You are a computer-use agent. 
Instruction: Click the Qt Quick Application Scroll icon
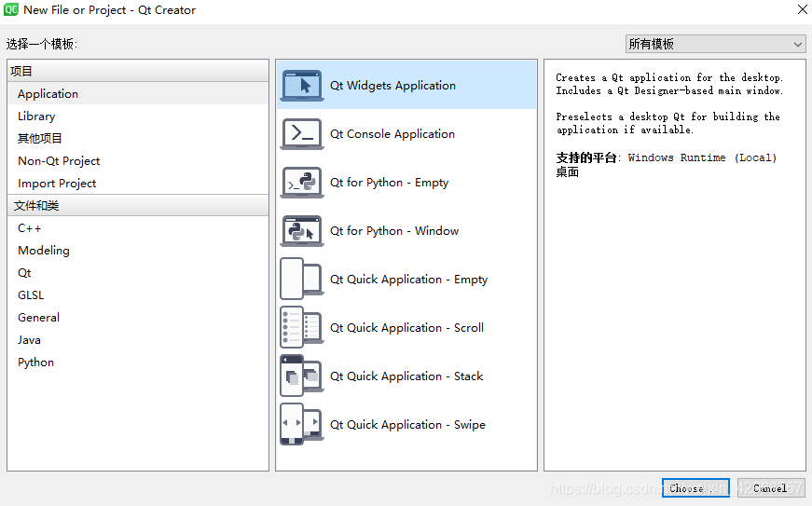pos(302,327)
